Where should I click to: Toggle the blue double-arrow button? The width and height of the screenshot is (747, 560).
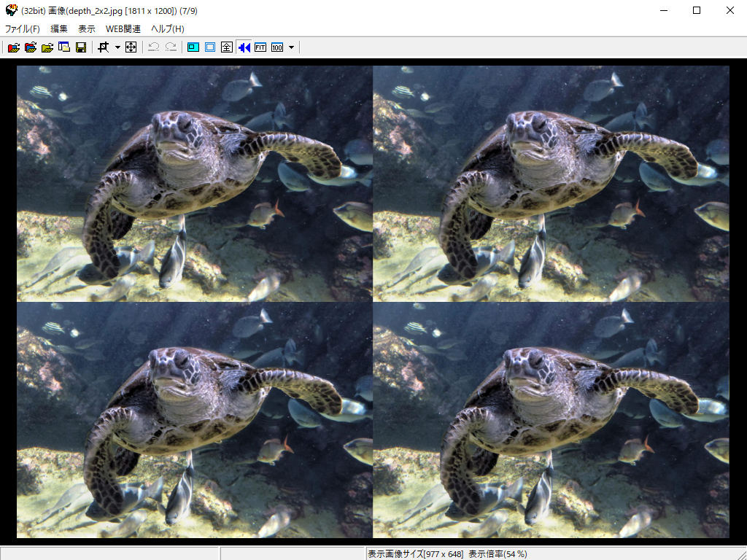(244, 47)
